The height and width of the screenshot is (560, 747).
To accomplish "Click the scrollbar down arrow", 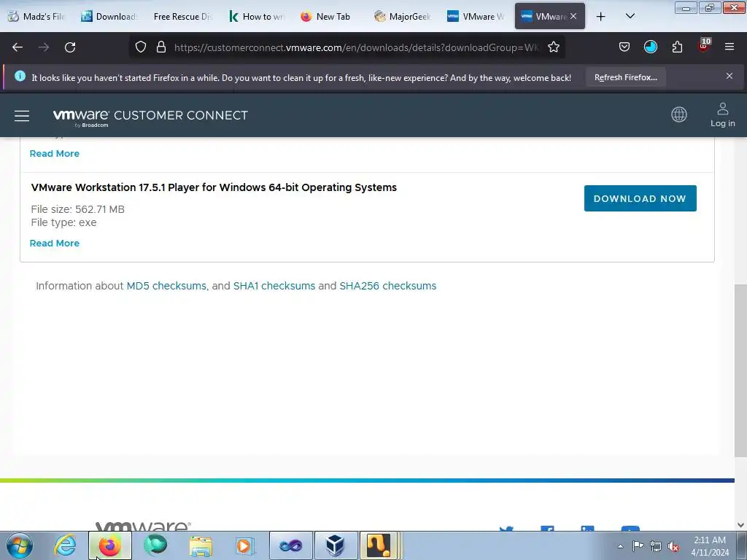I will point(740,525).
